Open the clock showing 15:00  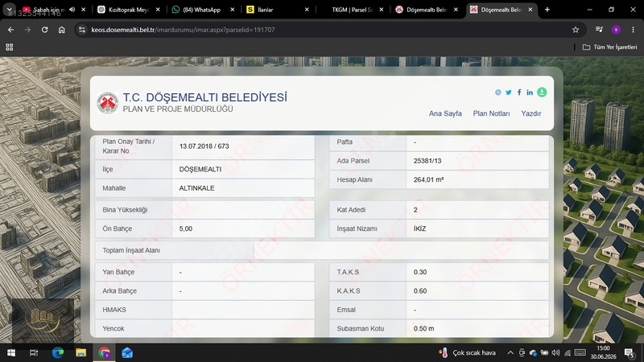click(x=603, y=352)
